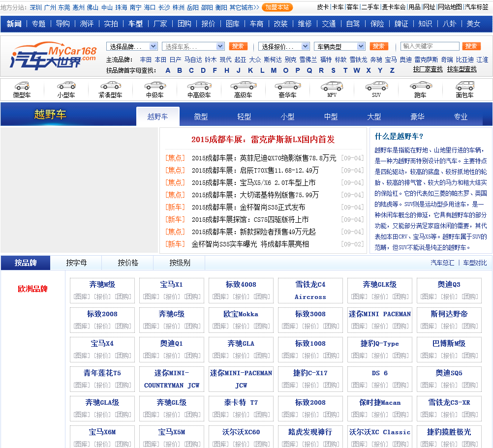Click the 加盟本站 button
Image resolution: width=493 pixels, height=448 pixels.
point(277,7)
